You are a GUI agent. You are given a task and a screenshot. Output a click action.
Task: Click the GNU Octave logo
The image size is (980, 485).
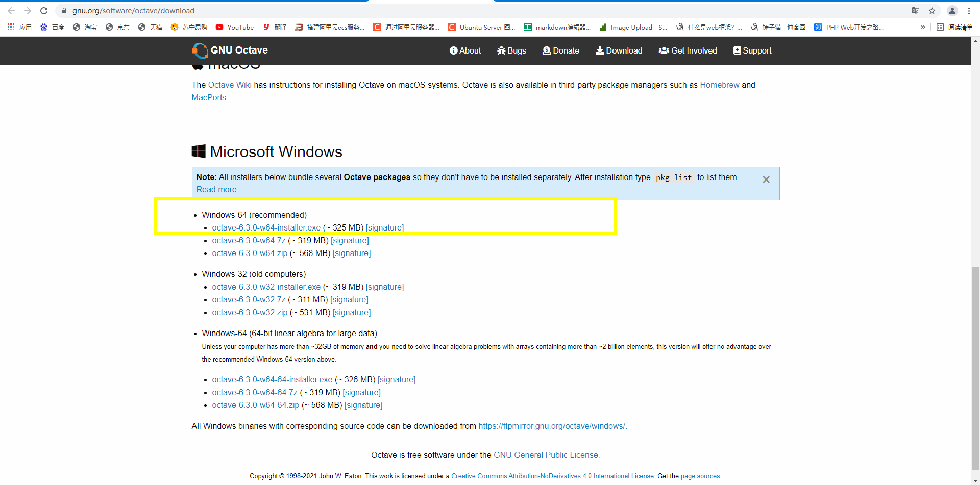230,50
